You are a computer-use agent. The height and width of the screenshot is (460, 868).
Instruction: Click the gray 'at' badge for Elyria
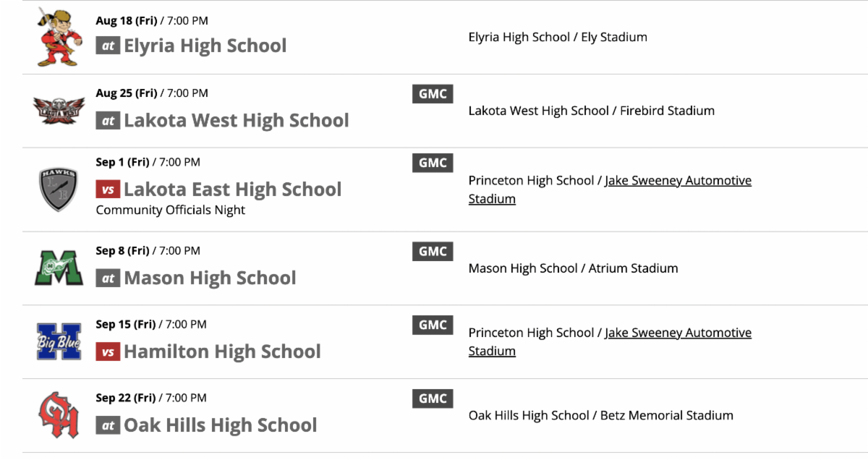(108, 46)
